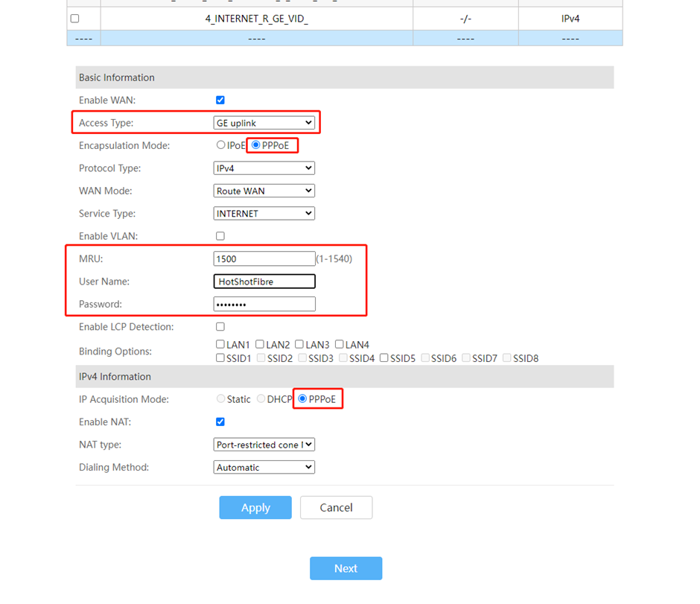This screenshot has height=604, width=700.
Task: Check the LAN4 binding option
Action: point(340,344)
